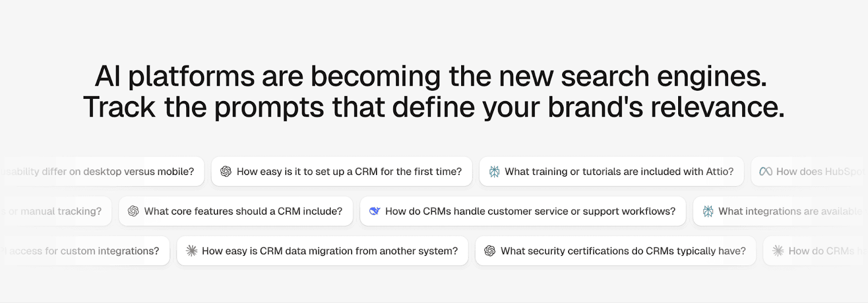
Task: Choose the "training or tutorials" Attio prompt text
Action: (619, 172)
